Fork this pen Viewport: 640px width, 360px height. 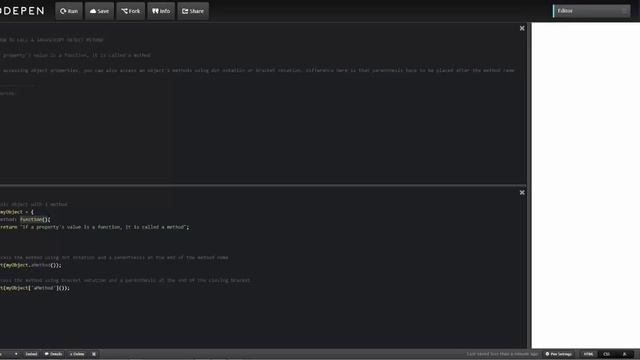(131, 11)
